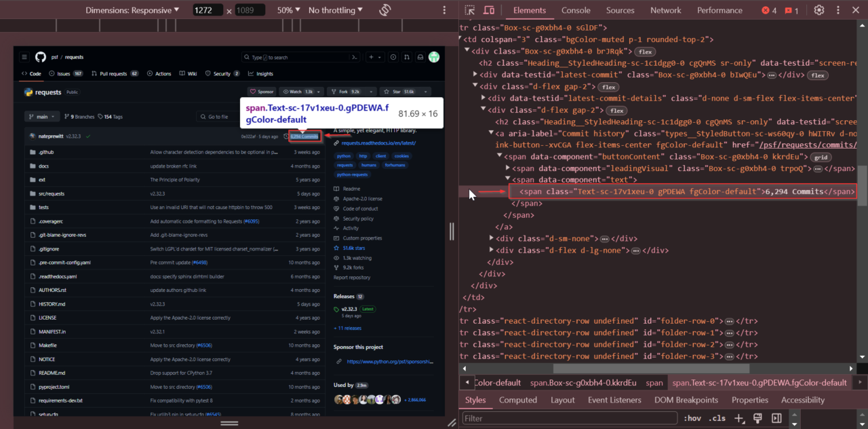Expand the latest-commit div node
The height and width of the screenshot is (429, 868).
(x=475, y=75)
